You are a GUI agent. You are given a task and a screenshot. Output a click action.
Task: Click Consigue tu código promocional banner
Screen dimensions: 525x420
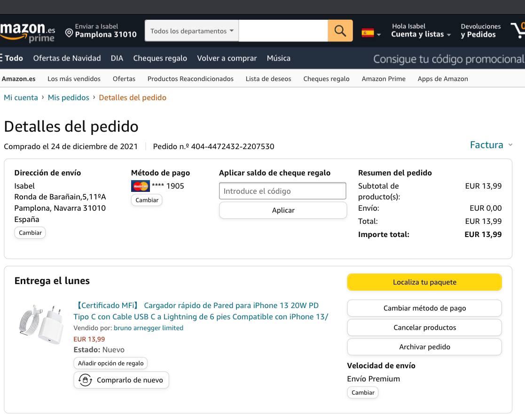point(449,59)
